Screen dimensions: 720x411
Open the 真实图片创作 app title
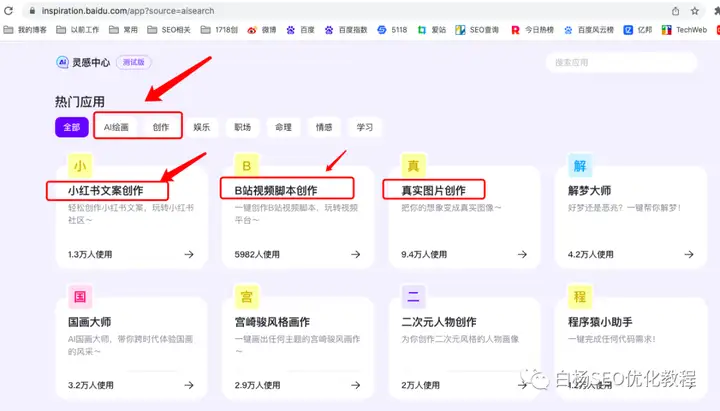(433, 191)
